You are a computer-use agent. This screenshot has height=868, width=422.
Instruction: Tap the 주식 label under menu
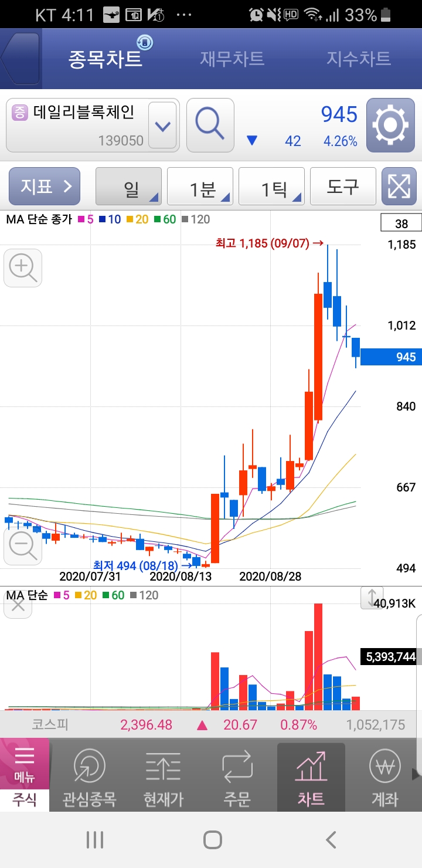click(25, 800)
